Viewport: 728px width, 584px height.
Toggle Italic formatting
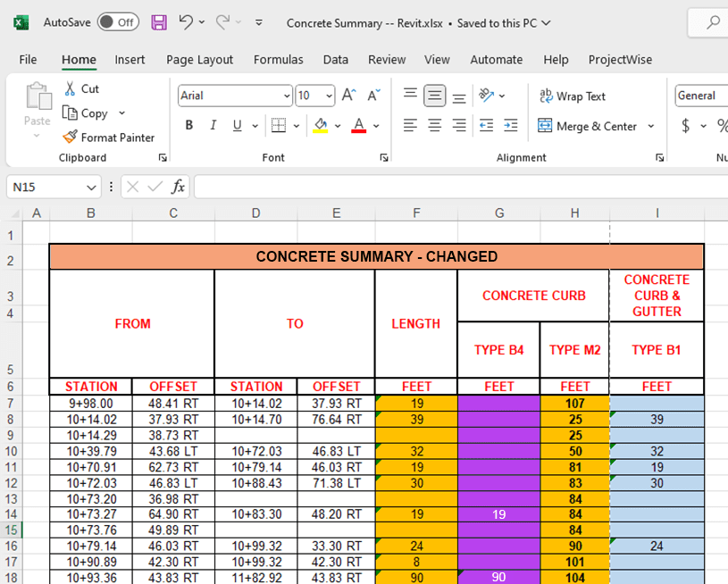click(213, 125)
